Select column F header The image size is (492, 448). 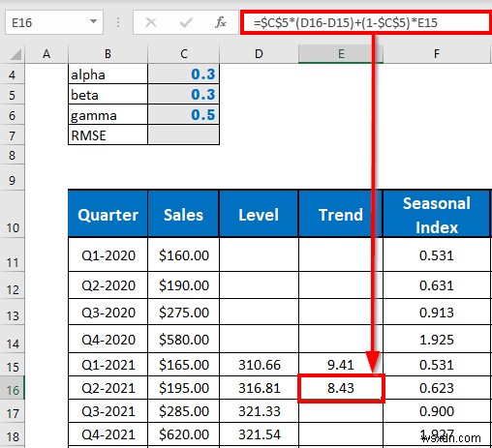pyautogui.click(x=437, y=53)
